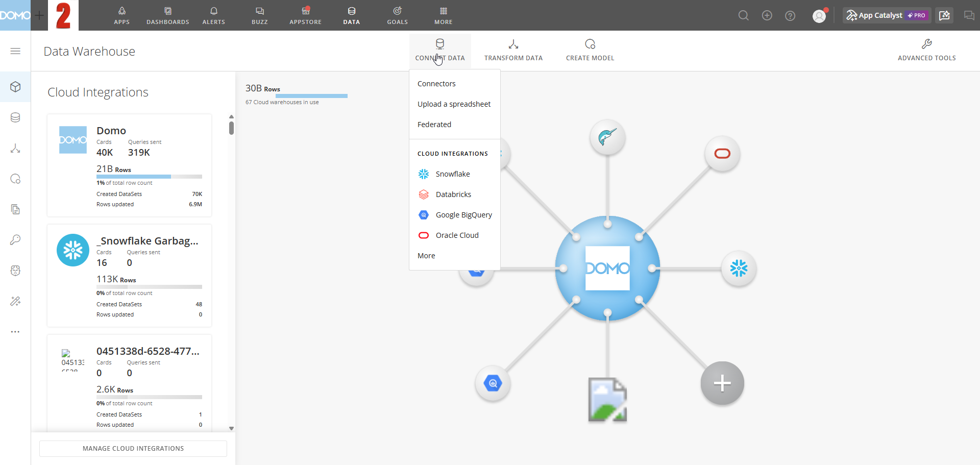The width and height of the screenshot is (980, 465).
Task: Open the Advanced Tools menu
Action: coord(927,50)
